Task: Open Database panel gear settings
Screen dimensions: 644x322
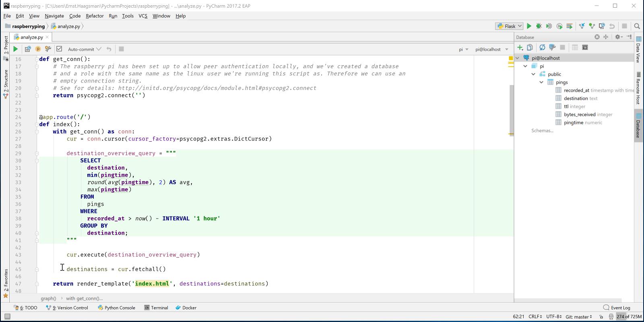Action: [619, 37]
